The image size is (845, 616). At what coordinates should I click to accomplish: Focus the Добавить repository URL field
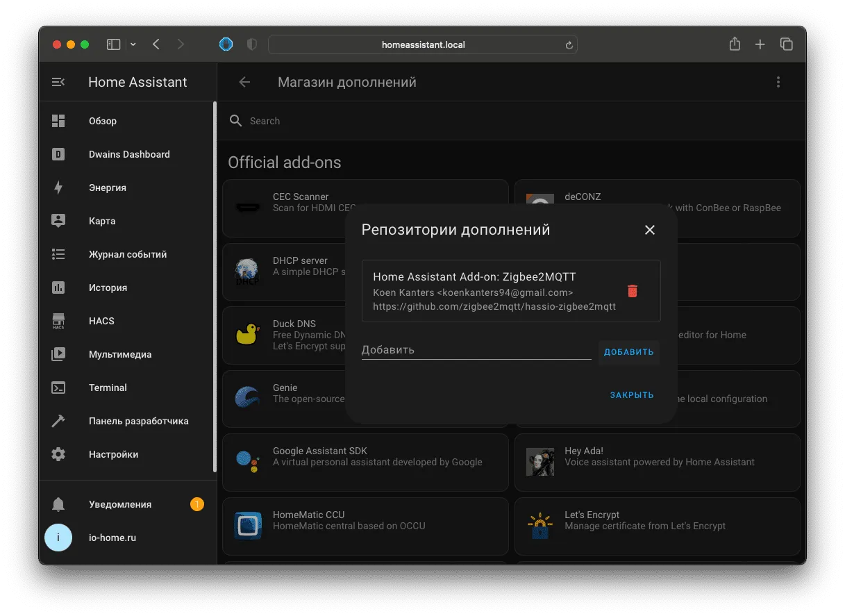pos(476,350)
